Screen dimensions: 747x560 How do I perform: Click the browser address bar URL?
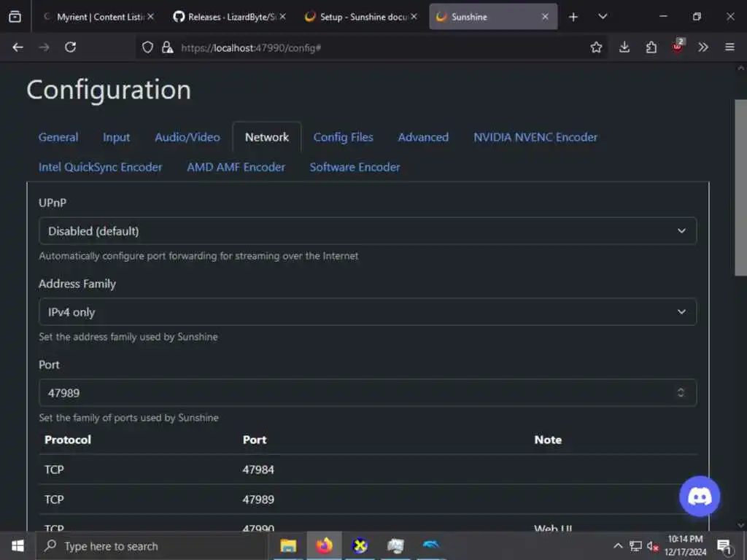251,47
